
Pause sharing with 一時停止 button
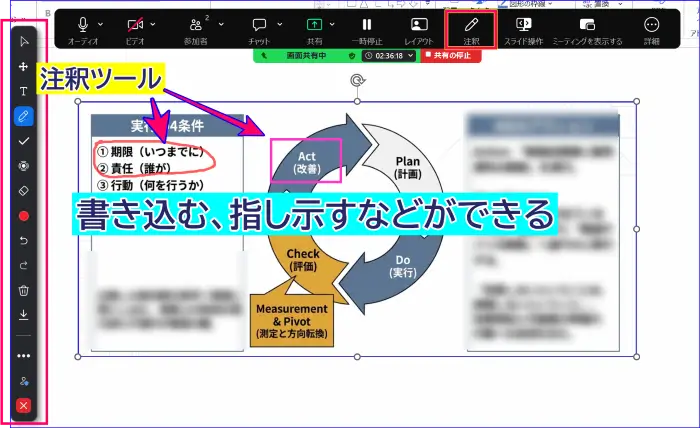(x=367, y=29)
